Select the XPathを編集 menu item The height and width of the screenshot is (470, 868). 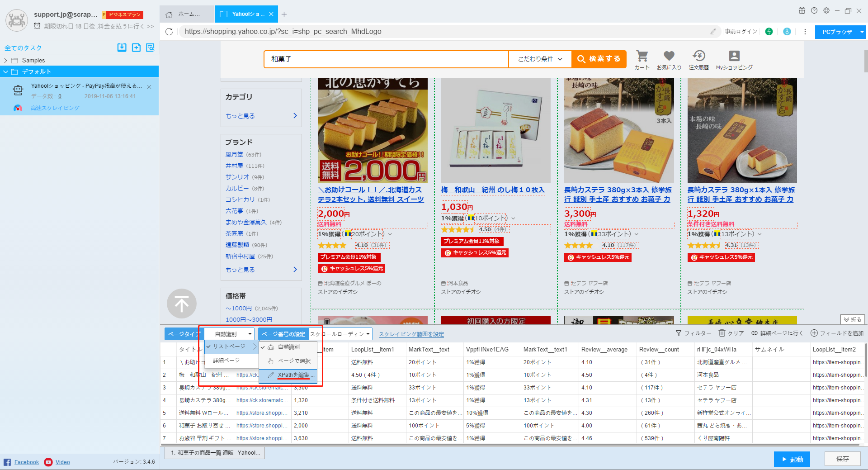[288, 375]
